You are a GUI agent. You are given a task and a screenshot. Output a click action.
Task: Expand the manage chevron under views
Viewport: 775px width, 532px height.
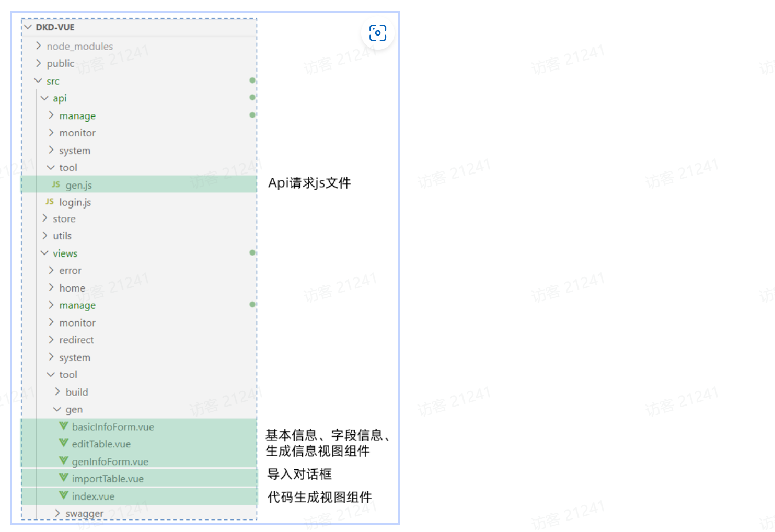(x=51, y=305)
